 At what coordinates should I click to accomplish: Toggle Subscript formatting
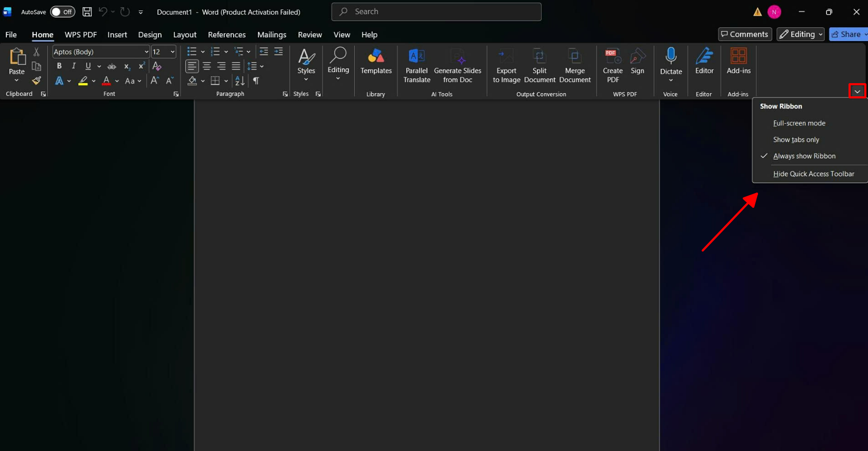pyautogui.click(x=127, y=66)
